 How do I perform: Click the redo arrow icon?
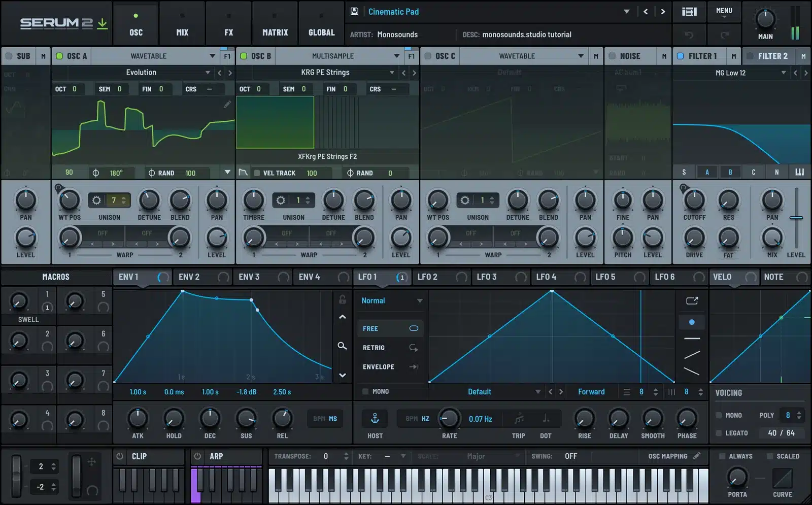point(724,35)
